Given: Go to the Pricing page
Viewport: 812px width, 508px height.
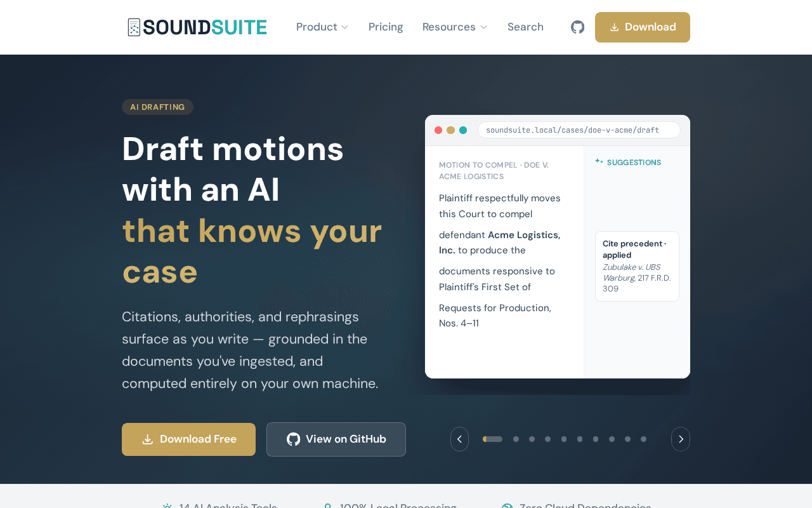Looking at the screenshot, I should point(386,27).
